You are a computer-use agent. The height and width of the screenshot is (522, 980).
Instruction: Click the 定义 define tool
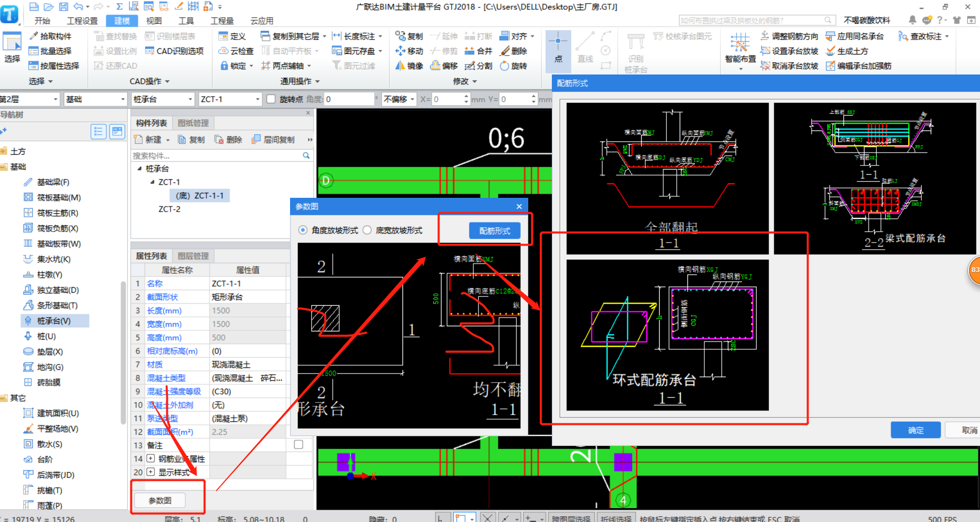[232, 36]
